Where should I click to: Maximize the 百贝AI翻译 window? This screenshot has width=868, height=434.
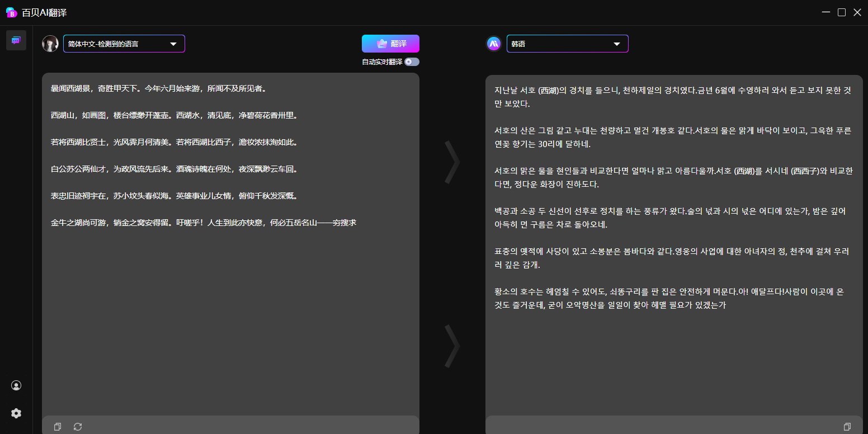point(842,12)
